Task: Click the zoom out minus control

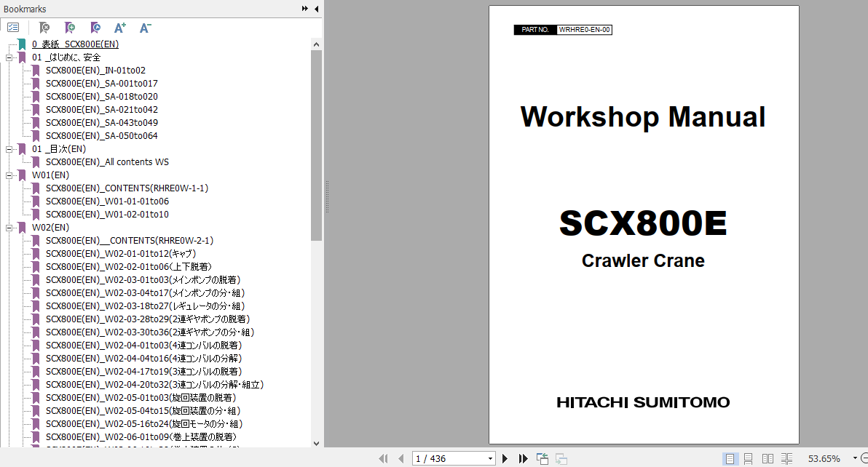Action: tap(865, 459)
